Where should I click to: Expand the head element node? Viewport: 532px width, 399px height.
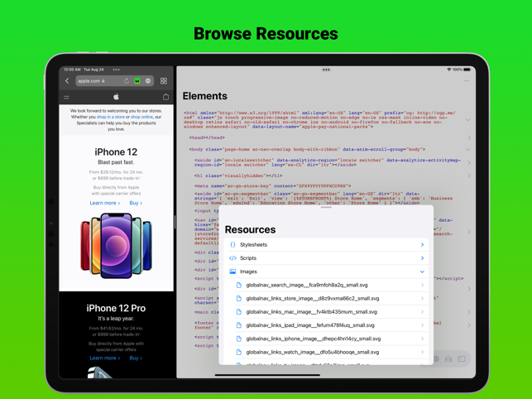coord(469,137)
